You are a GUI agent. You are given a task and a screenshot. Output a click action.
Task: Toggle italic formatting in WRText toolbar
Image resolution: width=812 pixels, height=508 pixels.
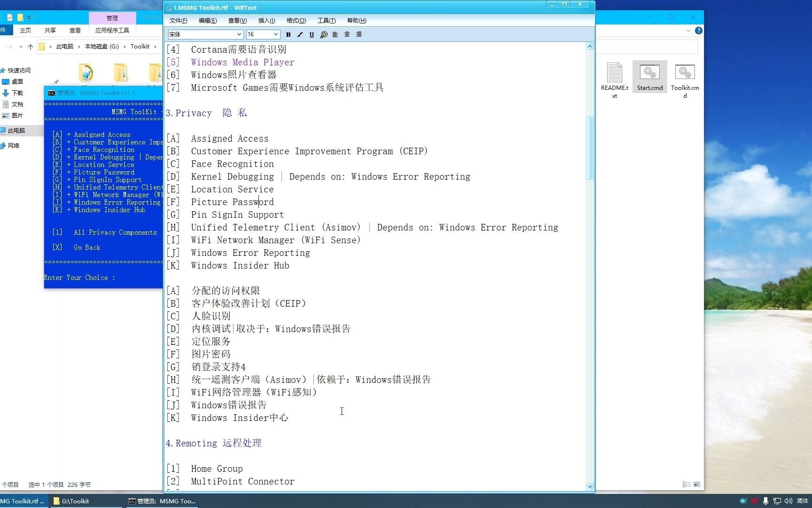pyautogui.click(x=300, y=34)
